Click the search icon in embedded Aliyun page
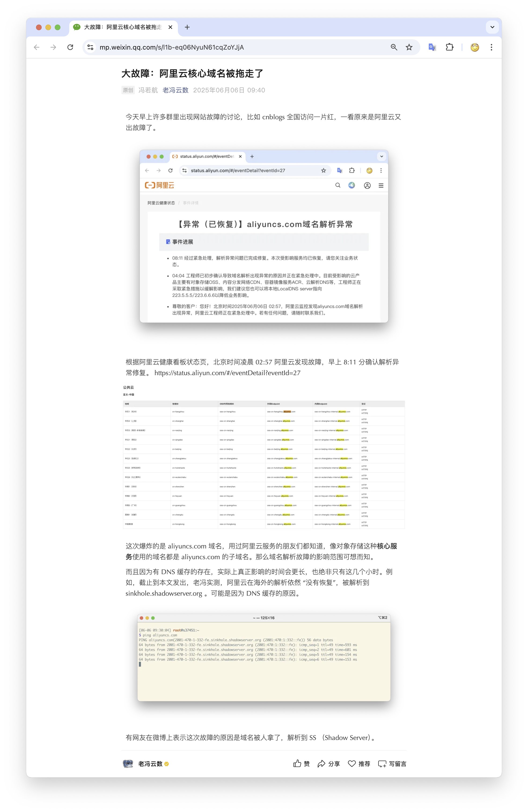This screenshot has height=812, width=528. tap(338, 185)
